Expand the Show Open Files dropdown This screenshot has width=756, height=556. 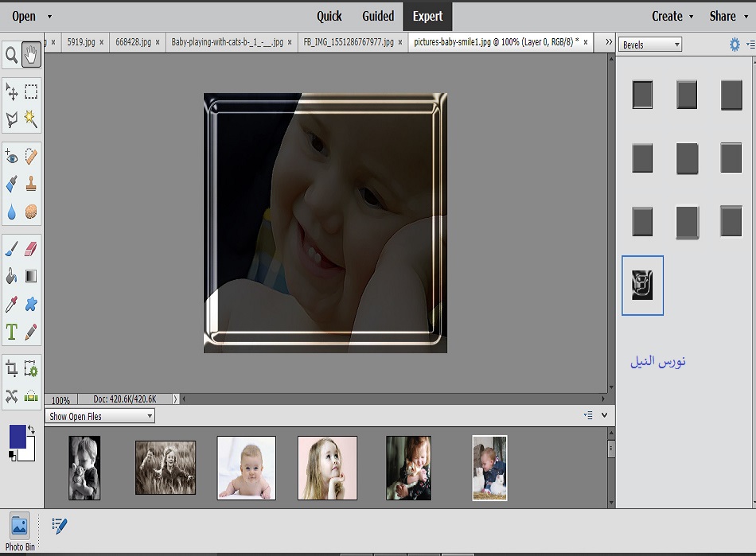(100, 416)
